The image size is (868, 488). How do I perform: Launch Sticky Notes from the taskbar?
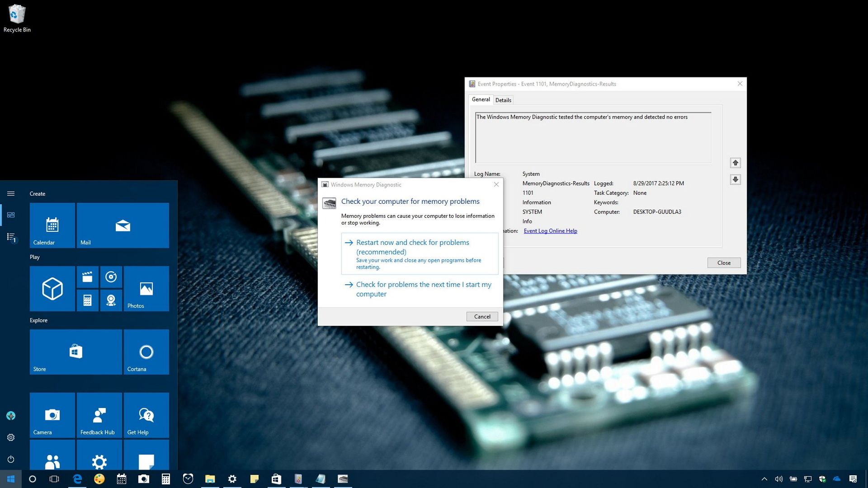[255, 479]
